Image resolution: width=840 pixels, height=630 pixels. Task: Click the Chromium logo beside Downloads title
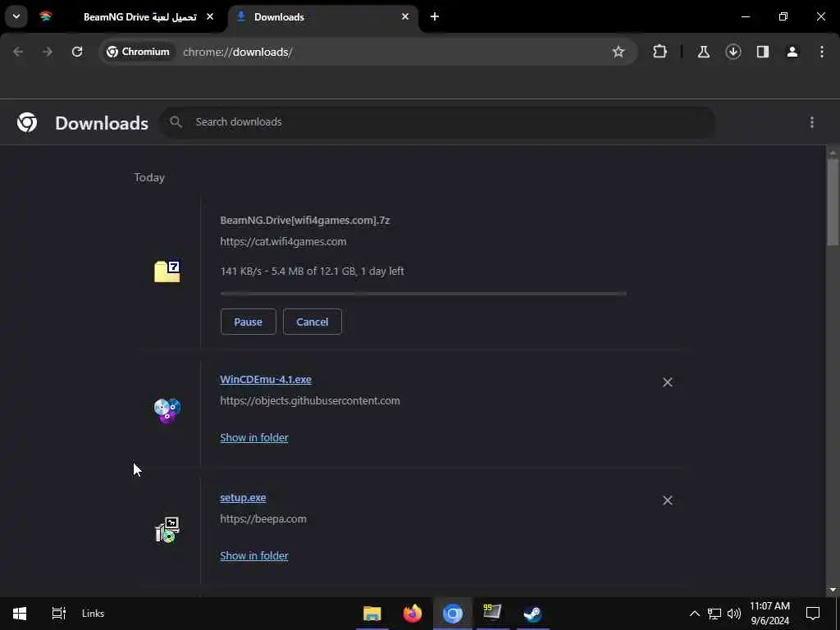pos(27,123)
